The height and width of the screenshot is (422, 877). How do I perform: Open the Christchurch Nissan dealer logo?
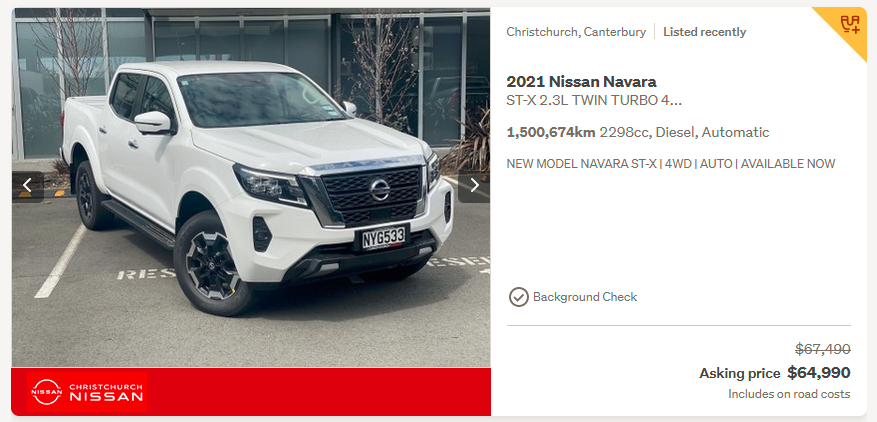click(87, 392)
